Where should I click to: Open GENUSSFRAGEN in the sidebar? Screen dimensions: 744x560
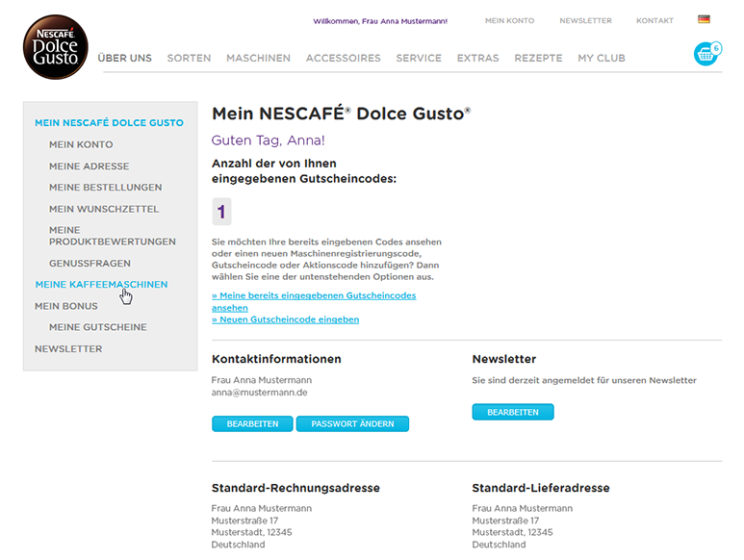click(90, 264)
